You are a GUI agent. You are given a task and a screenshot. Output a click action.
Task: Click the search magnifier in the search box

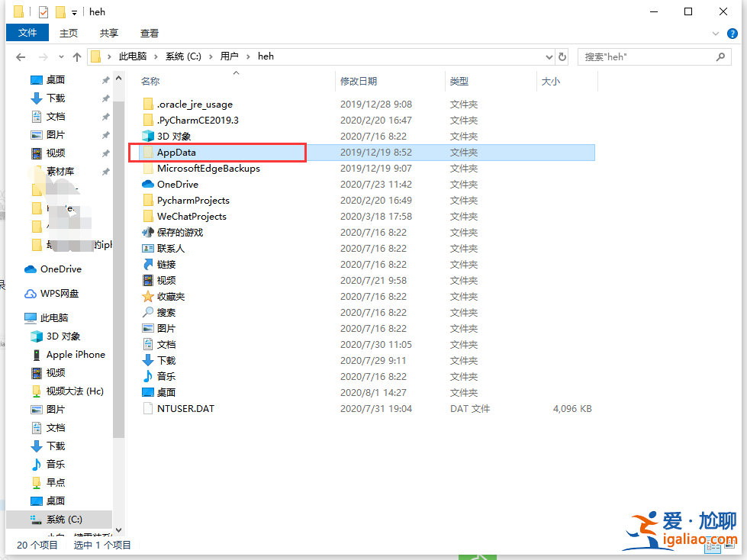coord(720,56)
